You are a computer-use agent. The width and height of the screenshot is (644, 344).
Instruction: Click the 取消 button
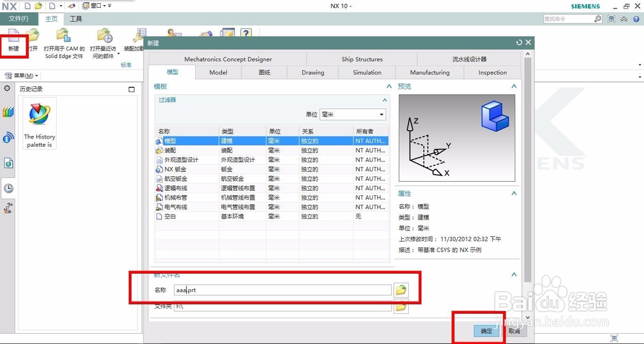(514, 331)
